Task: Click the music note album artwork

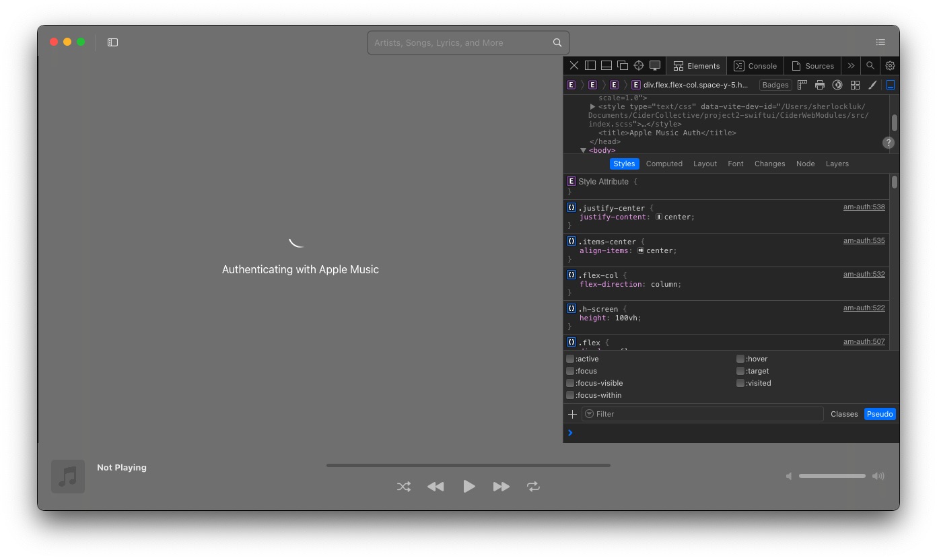Action: pos(68,477)
